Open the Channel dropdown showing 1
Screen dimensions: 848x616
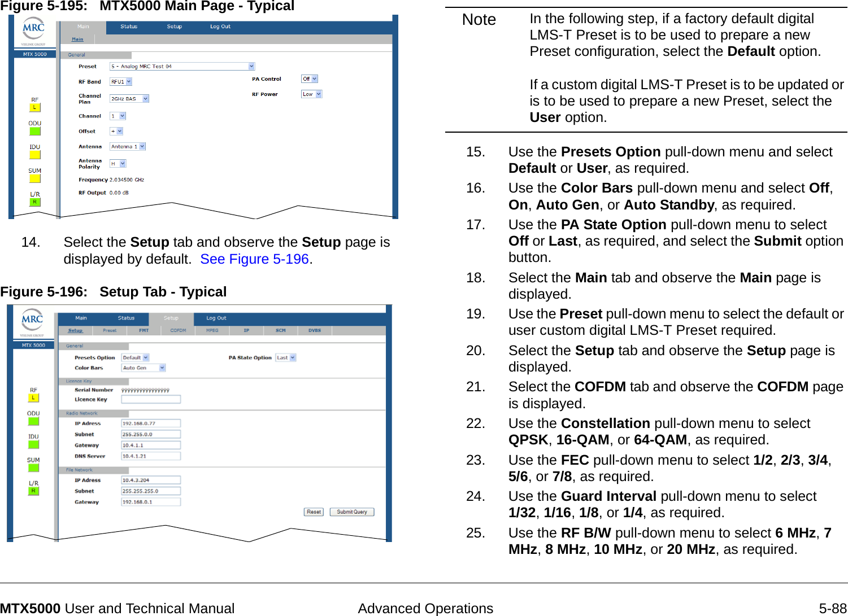pyautogui.click(x=118, y=116)
